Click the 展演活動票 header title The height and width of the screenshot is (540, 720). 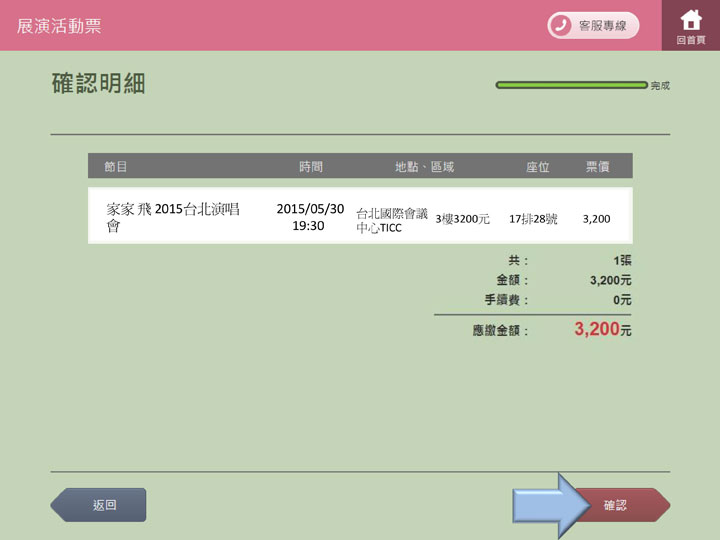[x=59, y=26]
